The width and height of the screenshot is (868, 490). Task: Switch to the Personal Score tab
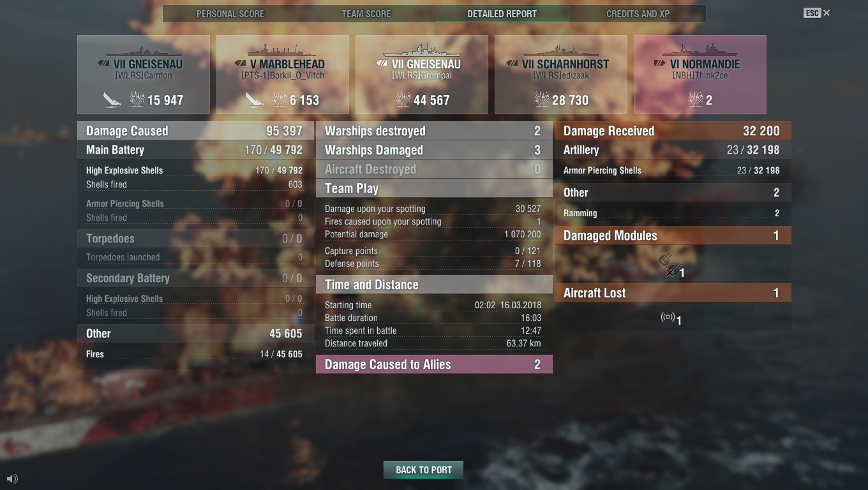click(x=230, y=13)
